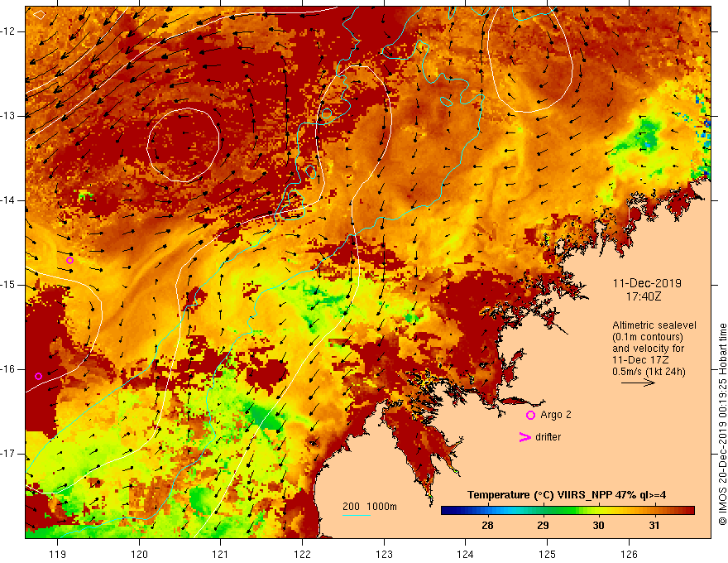Click the IMOS copyright timestamp text
Viewport: 728px width, 563px height.
tap(722, 424)
